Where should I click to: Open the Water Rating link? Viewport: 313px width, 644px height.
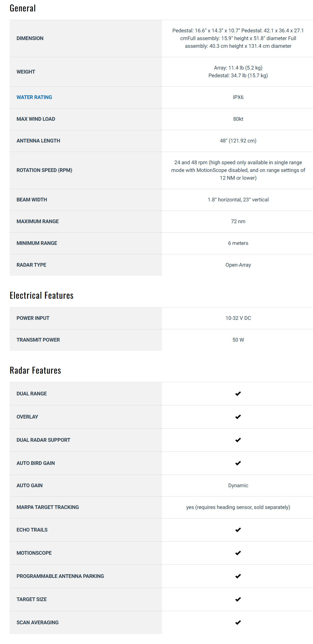coord(34,97)
